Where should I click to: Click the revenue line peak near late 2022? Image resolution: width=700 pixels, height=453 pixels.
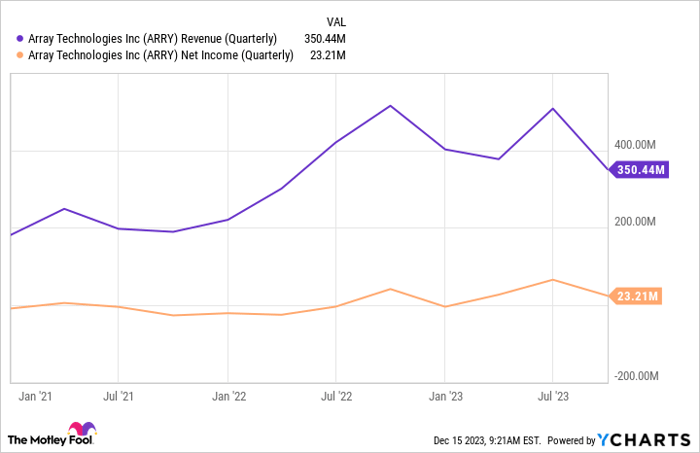390,106
